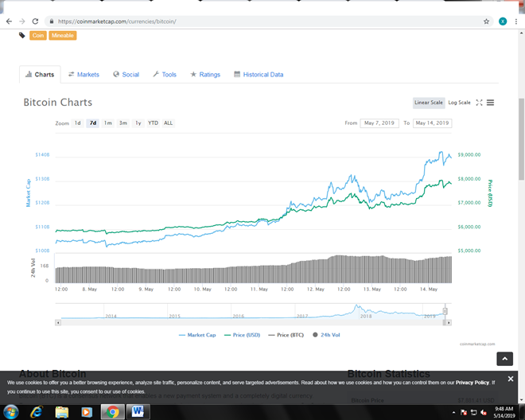The height and width of the screenshot is (420, 525).
Task: Open the chart hamburger export menu
Action: pos(490,103)
